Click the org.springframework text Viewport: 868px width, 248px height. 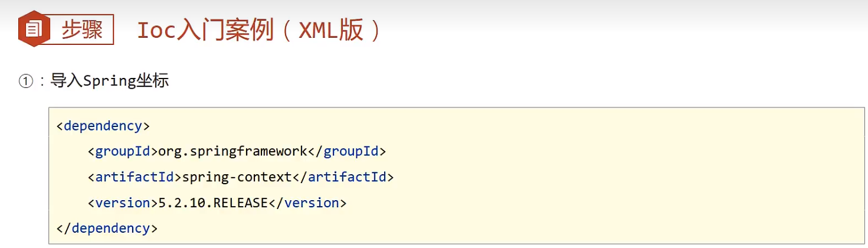click(232, 151)
